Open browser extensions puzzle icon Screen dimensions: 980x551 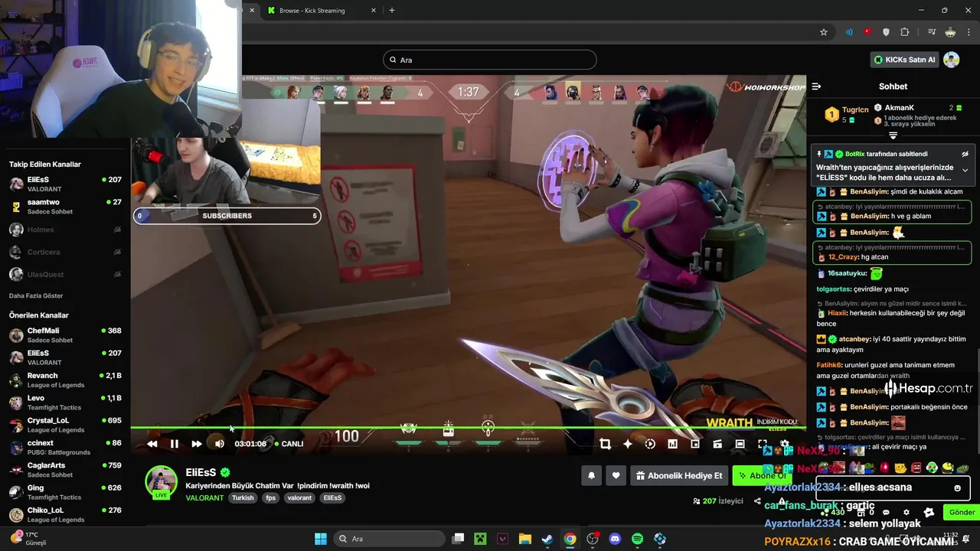point(904,32)
